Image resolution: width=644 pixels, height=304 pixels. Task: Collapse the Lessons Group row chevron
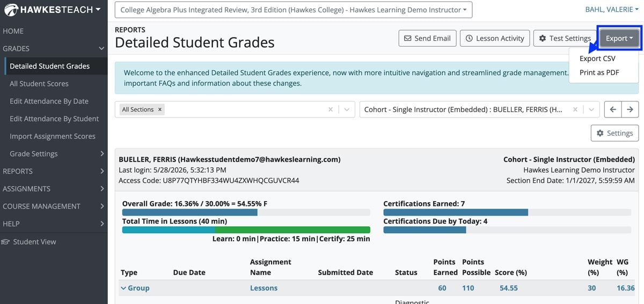click(123, 288)
